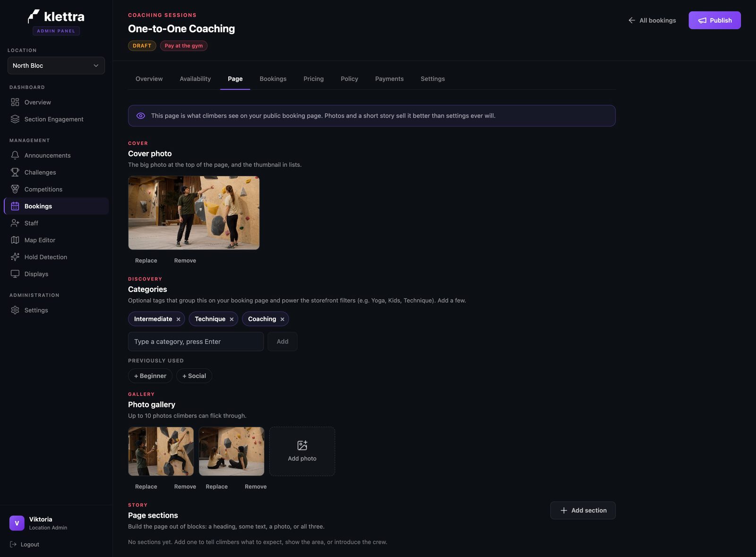Click the Challenges trophy icon

coord(15,172)
